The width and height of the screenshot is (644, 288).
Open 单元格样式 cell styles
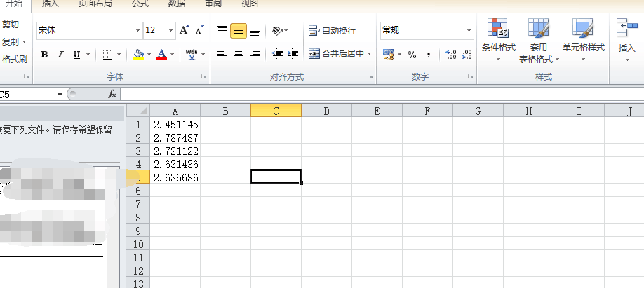[x=583, y=40]
